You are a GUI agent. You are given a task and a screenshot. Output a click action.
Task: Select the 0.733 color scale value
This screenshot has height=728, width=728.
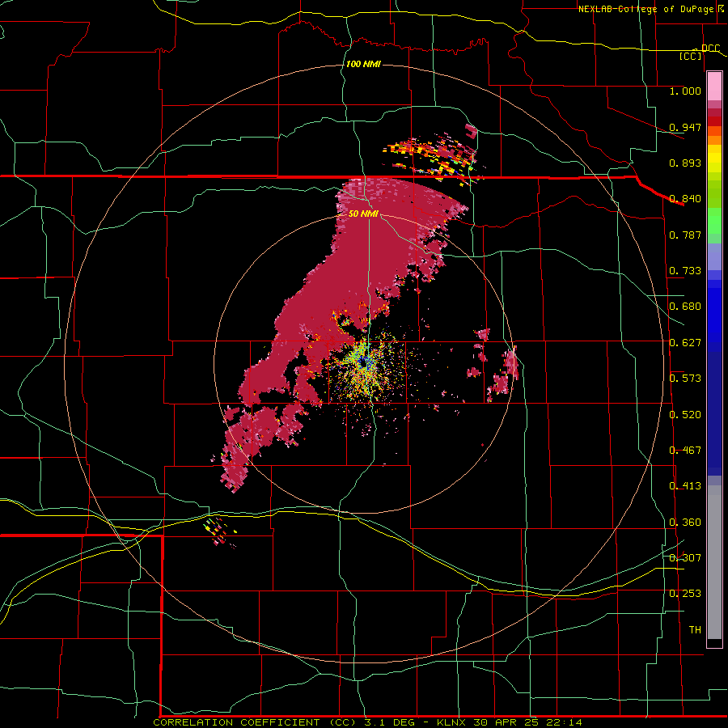(685, 271)
